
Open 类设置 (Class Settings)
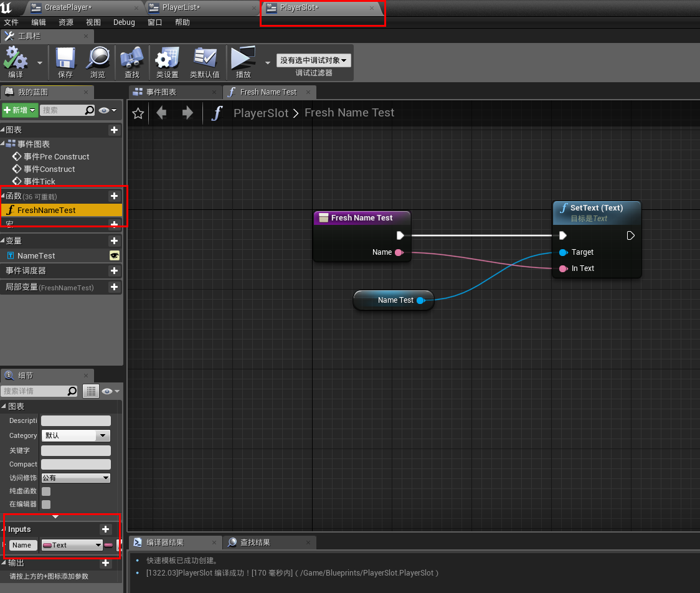coord(166,61)
